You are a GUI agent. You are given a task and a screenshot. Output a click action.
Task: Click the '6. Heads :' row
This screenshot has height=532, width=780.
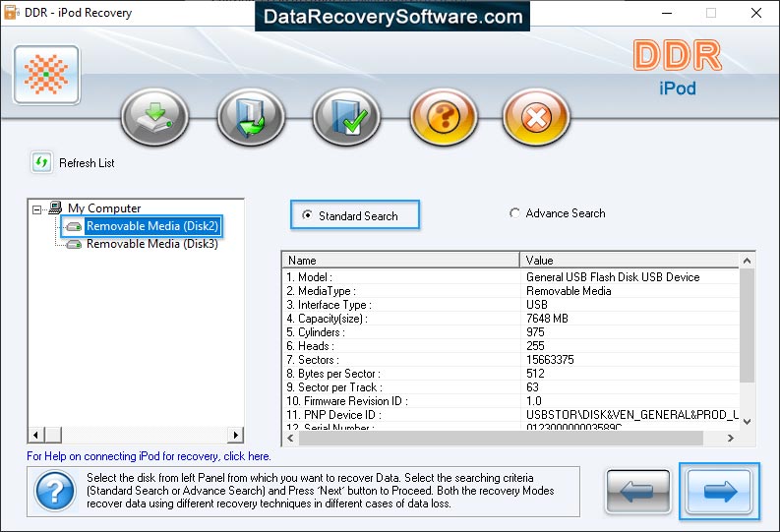tap(510, 346)
